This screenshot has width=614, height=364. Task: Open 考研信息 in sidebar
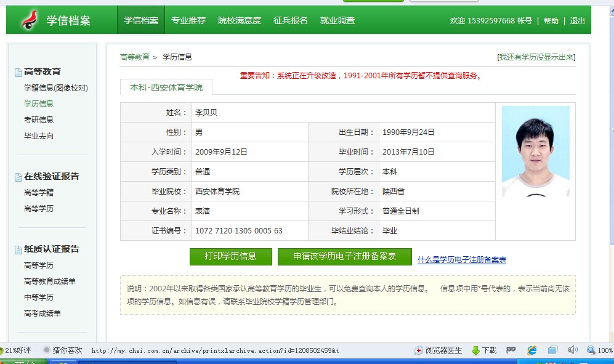tap(39, 120)
